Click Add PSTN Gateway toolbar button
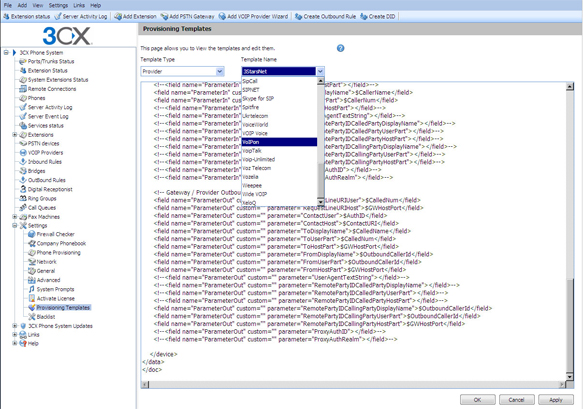Image resolution: width=583 pixels, height=409 pixels. point(187,16)
